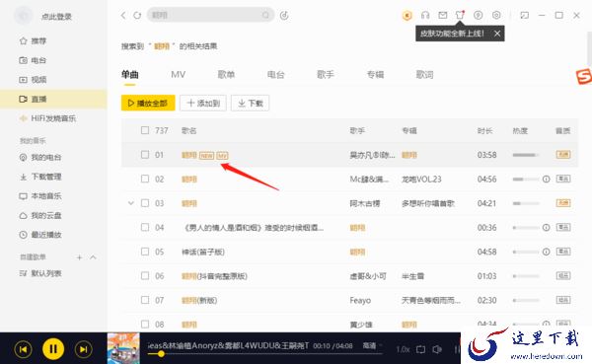Switch to the 单曲 tab

pos(130,74)
